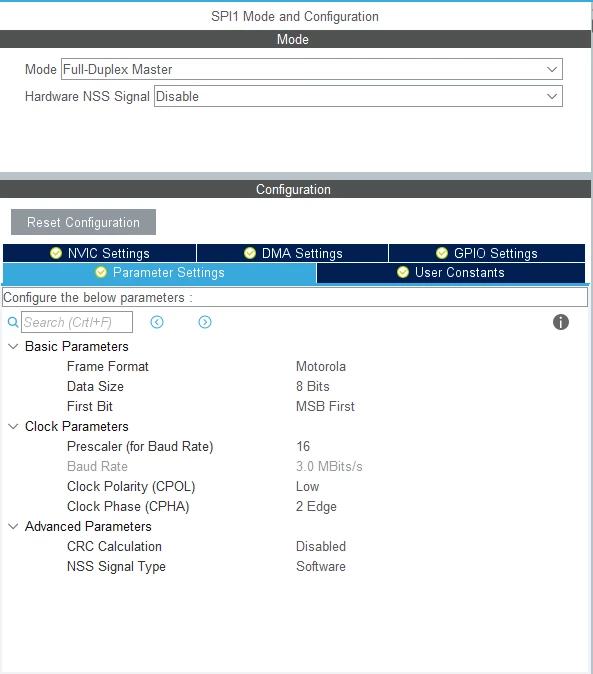Click the NSS Signal Type label
593x674 pixels.
click(x=116, y=567)
